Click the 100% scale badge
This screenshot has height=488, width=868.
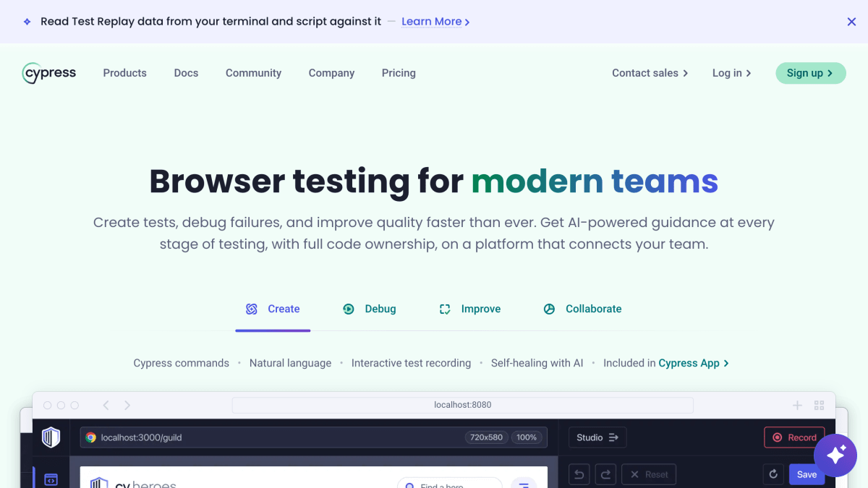(x=527, y=437)
